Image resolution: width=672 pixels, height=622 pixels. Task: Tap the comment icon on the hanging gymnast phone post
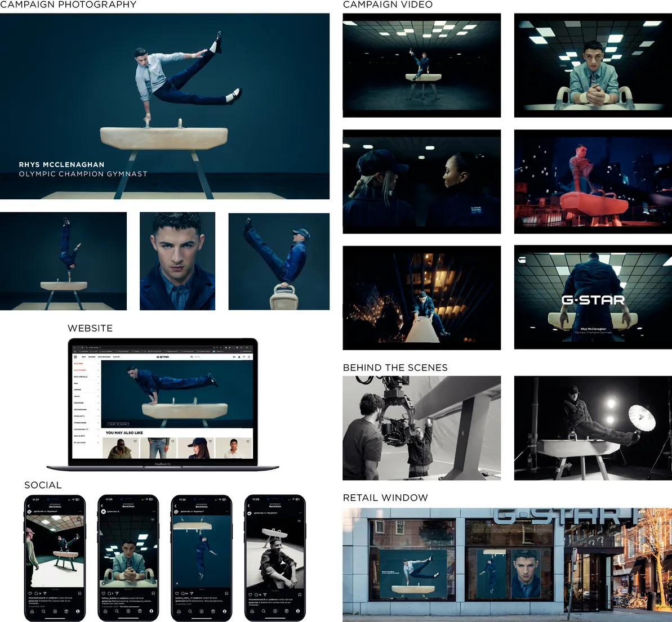183,593
